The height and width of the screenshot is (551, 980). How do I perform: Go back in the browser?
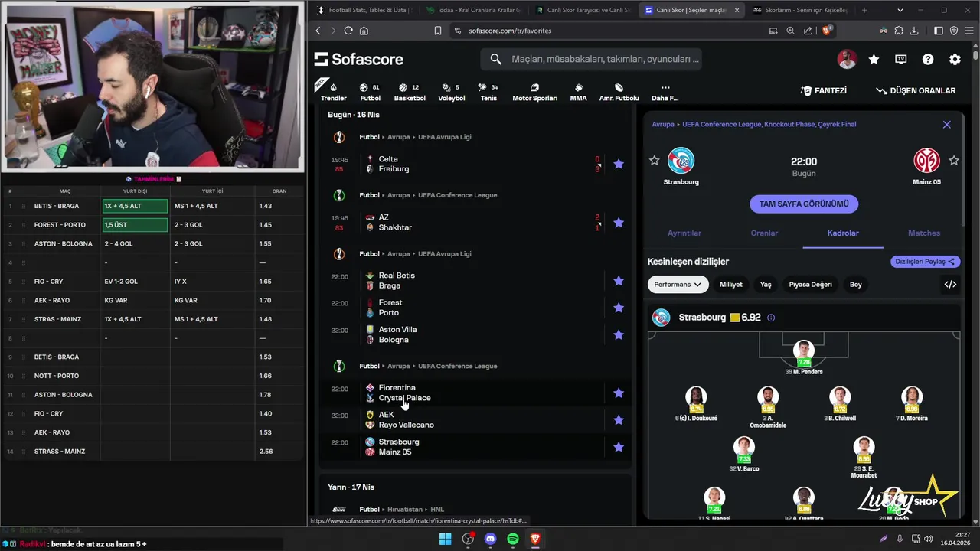tap(318, 31)
